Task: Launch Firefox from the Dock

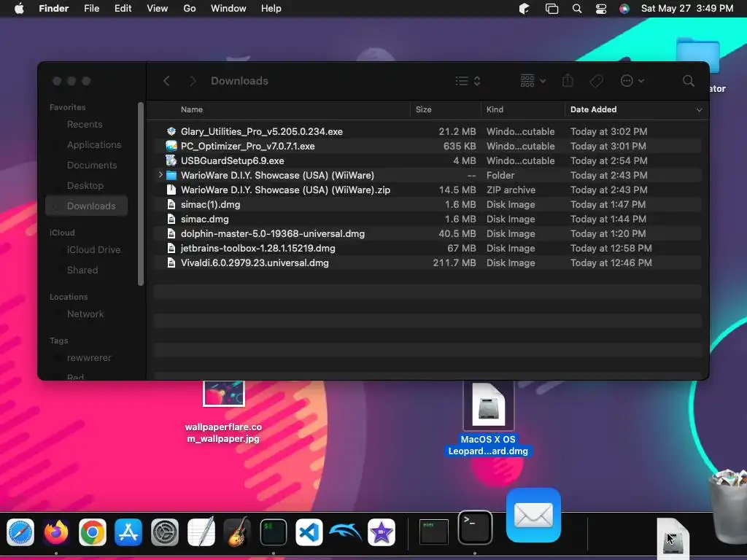Action: 56,532
